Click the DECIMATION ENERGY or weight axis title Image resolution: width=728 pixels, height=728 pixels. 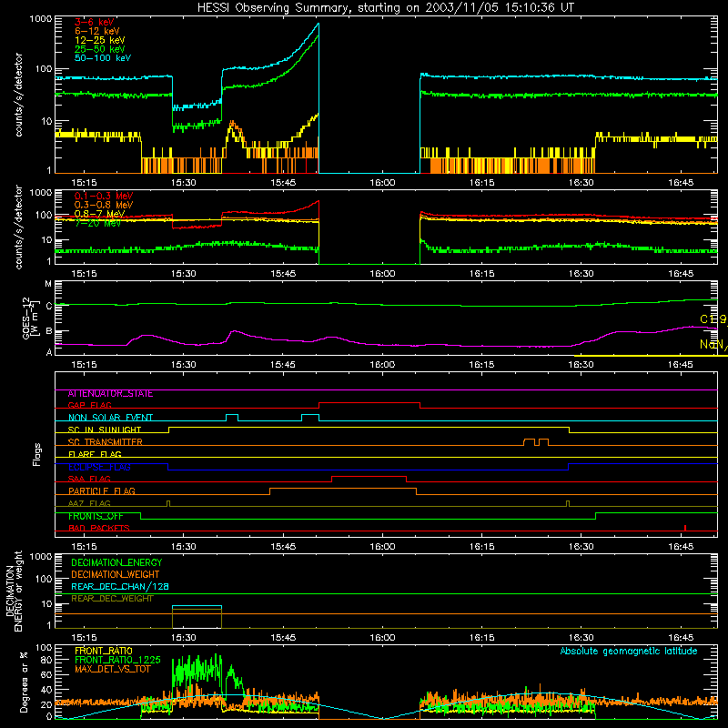click(x=15, y=591)
